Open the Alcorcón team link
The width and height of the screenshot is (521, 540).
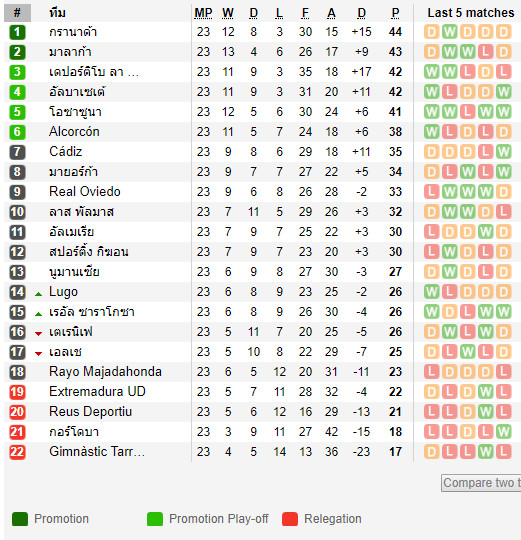click(74, 132)
